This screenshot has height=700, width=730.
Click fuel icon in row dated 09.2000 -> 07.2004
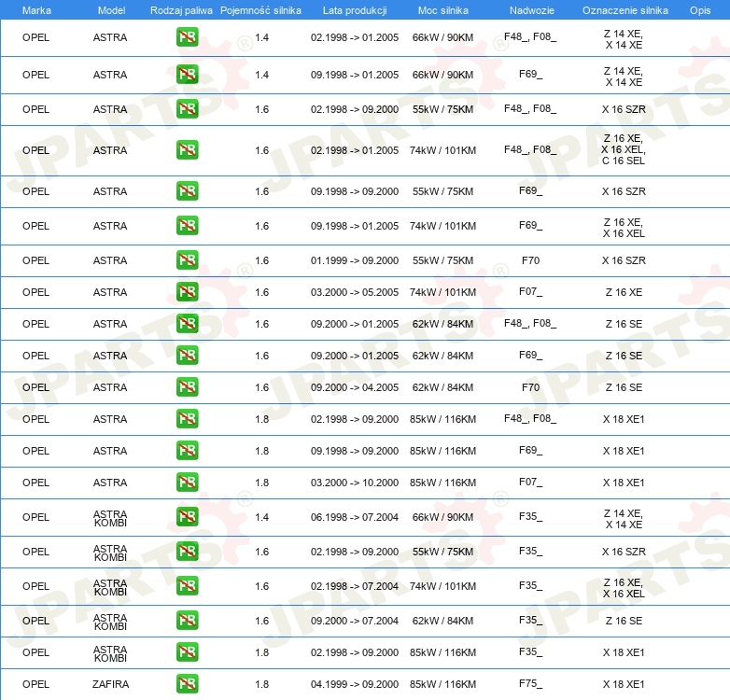pyautogui.click(x=187, y=621)
